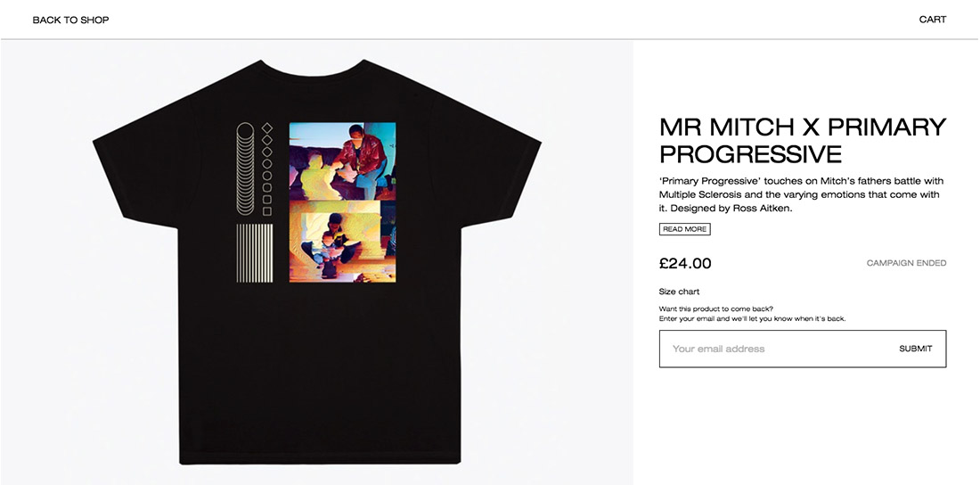Open the CART page
The height and width of the screenshot is (485, 980).
[x=933, y=20]
